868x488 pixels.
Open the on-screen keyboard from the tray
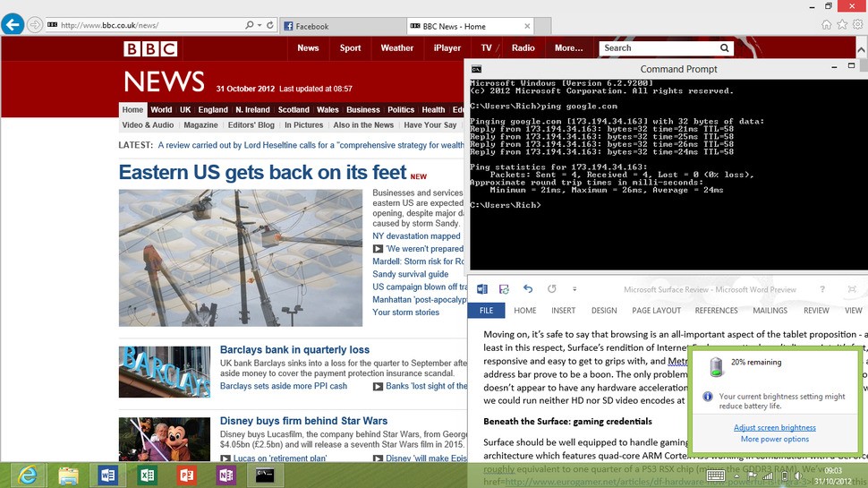[716, 475]
